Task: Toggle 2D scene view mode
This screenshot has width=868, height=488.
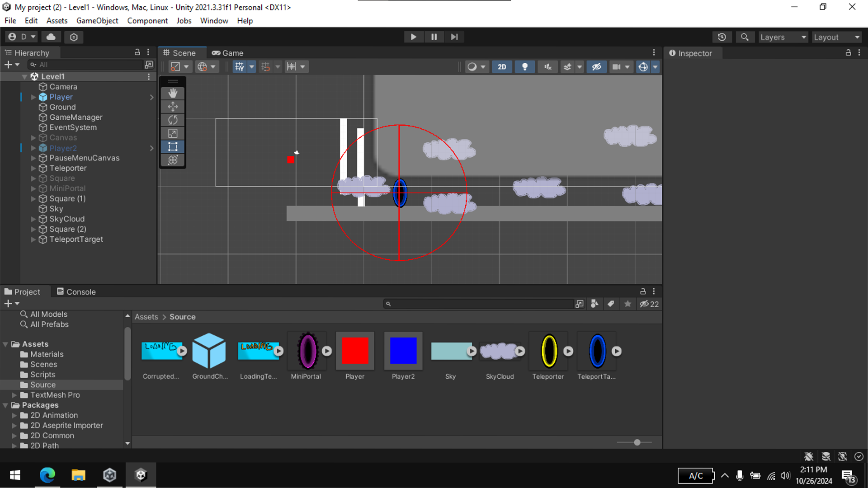Action: (x=502, y=67)
